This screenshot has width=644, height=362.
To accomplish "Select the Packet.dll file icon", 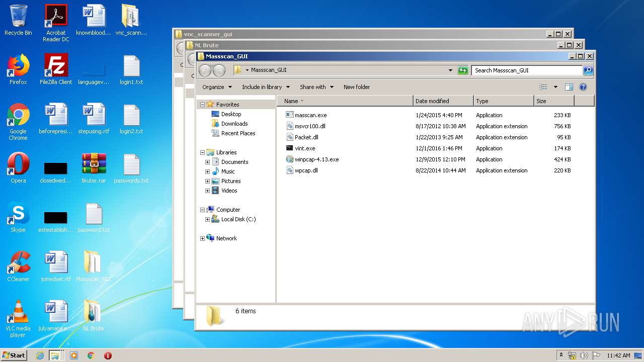I will tap(289, 137).
